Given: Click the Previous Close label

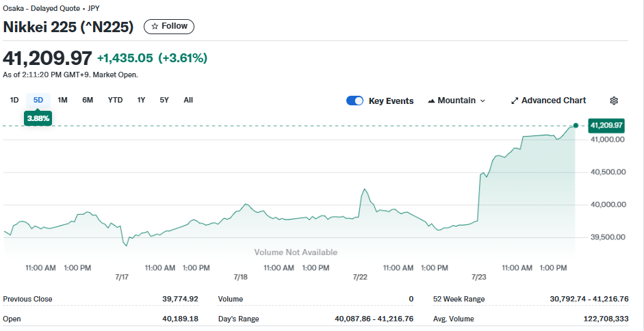Looking at the screenshot, I should click(27, 299).
